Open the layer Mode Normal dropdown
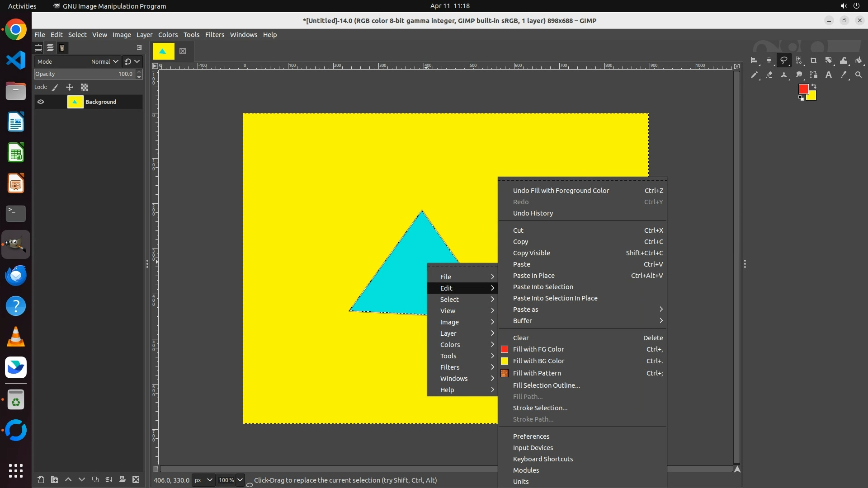 click(x=104, y=62)
